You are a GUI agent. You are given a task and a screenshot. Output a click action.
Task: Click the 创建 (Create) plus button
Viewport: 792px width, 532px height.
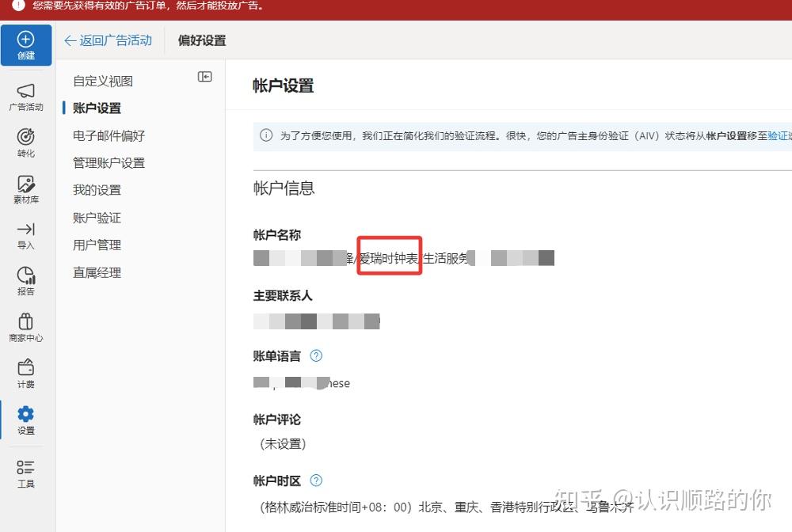point(26,44)
